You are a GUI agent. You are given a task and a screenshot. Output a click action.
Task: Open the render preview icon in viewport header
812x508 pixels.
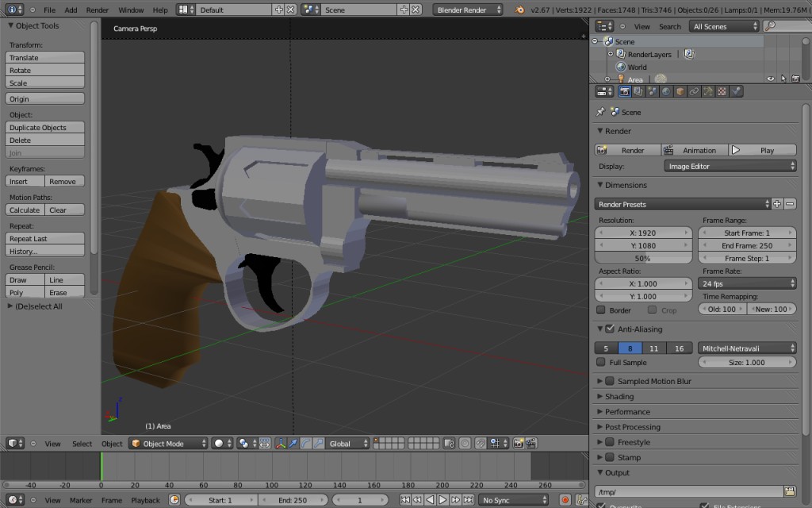(518, 444)
